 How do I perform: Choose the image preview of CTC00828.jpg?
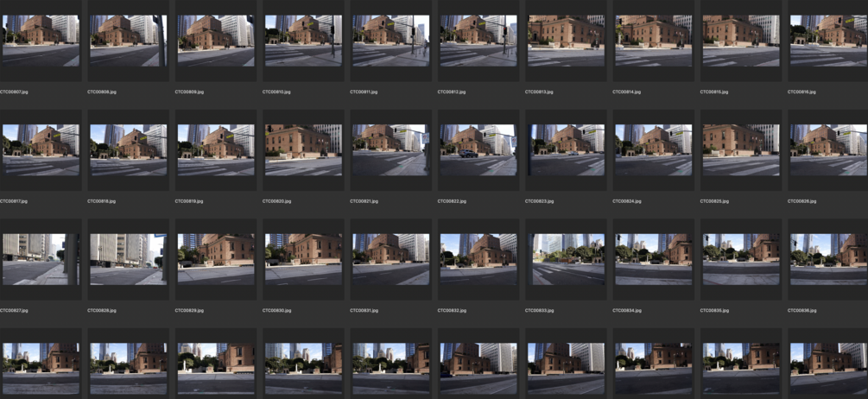(x=129, y=260)
